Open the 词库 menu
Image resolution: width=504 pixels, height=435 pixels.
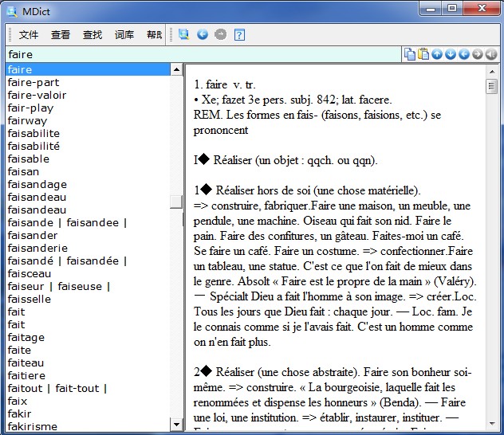pyautogui.click(x=124, y=35)
